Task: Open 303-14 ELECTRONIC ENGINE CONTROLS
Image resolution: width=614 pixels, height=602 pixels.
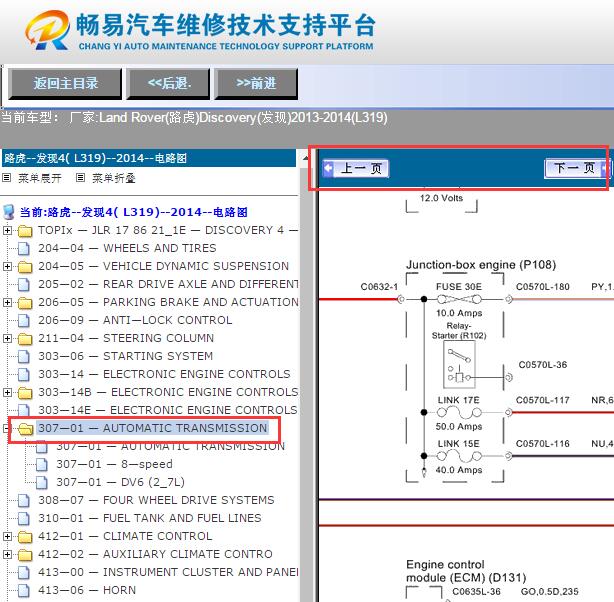Action: [x=164, y=374]
